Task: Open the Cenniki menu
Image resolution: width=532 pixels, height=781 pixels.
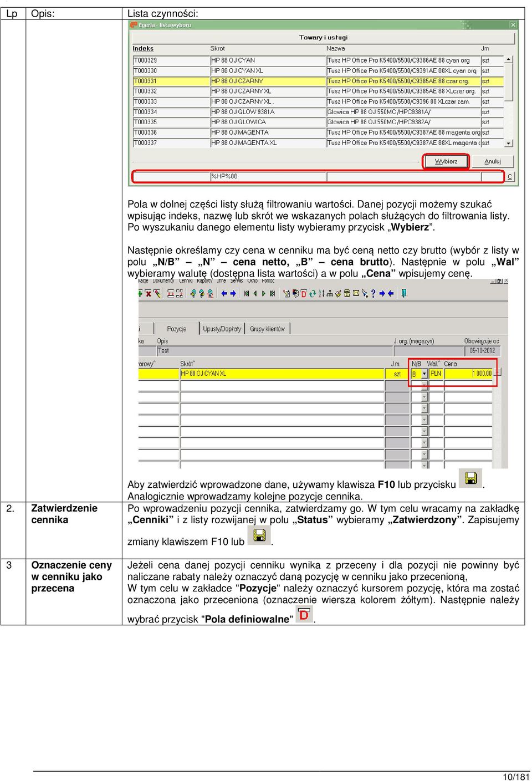Action: click(x=186, y=281)
